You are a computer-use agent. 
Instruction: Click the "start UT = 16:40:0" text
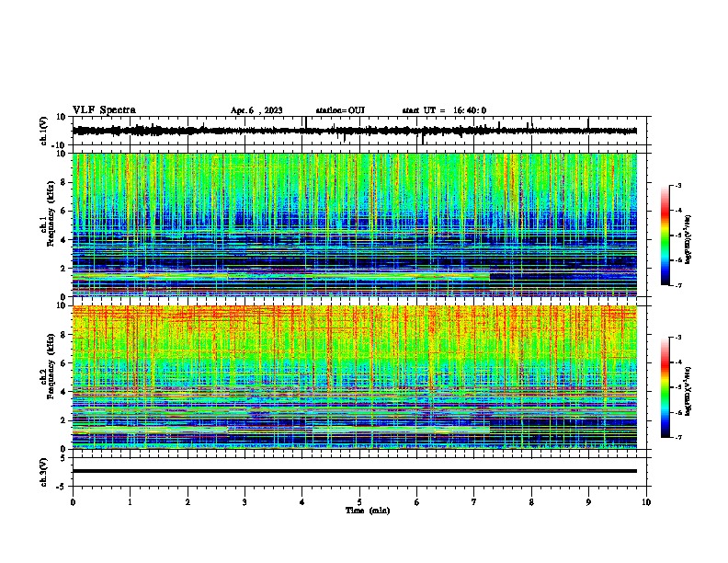click(444, 110)
